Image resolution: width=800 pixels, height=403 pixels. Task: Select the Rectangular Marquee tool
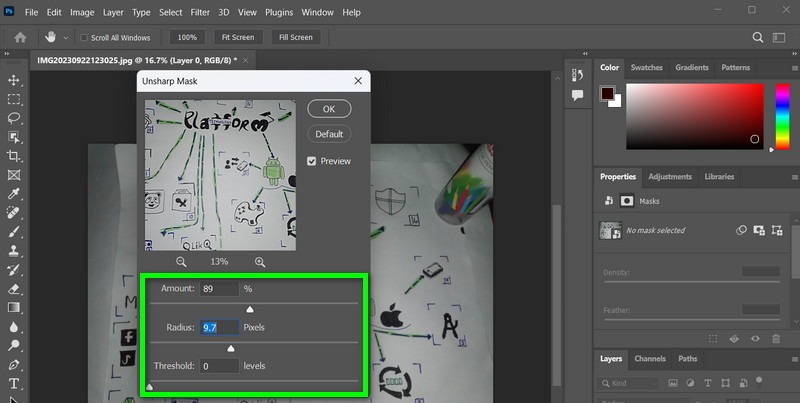[14, 99]
